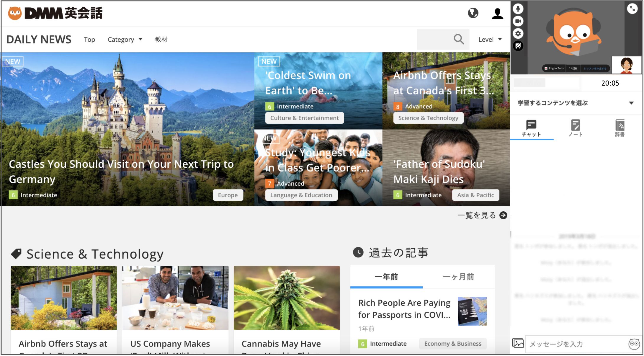Click the image attachment icon in chat
Image resolution: width=644 pixels, height=356 pixels.
(x=518, y=343)
